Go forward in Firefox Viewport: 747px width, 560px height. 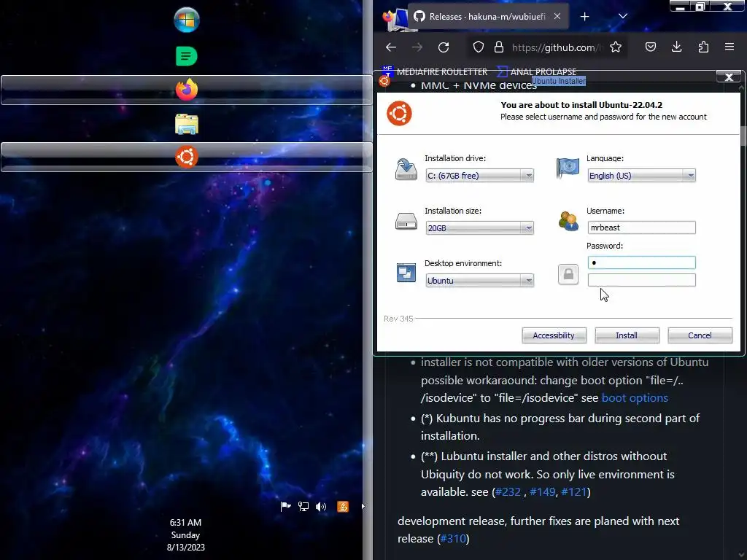click(417, 47)
